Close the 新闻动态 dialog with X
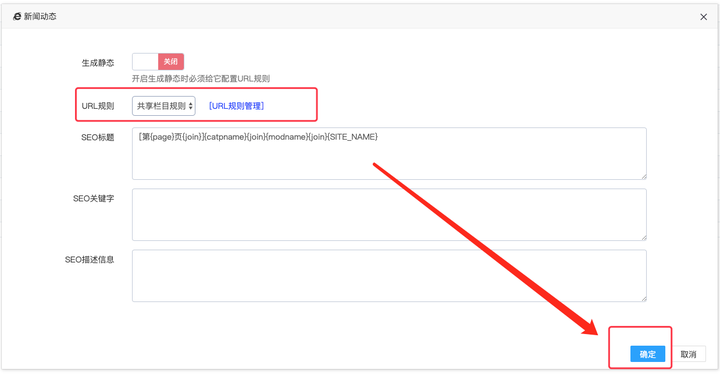 pos(703,17)
